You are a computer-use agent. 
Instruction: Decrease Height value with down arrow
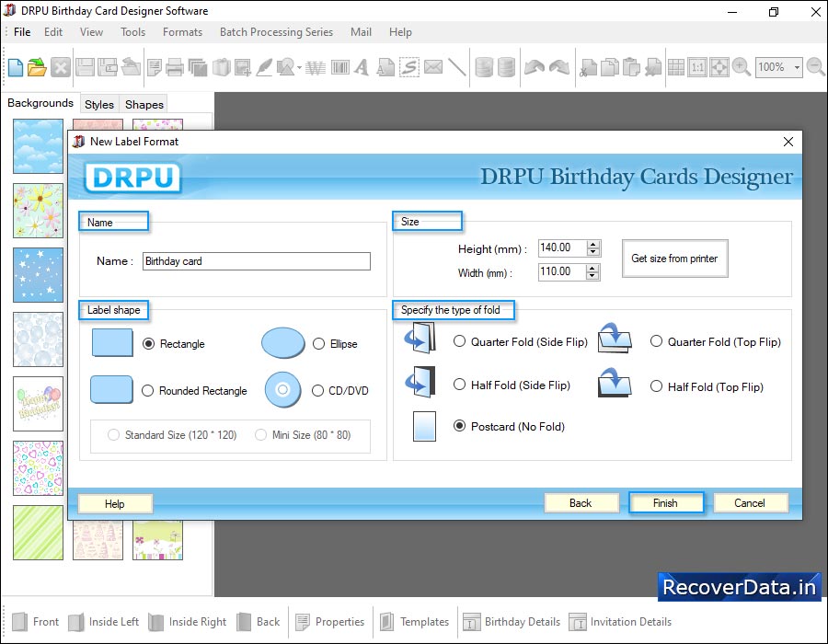tap(593, 252)
